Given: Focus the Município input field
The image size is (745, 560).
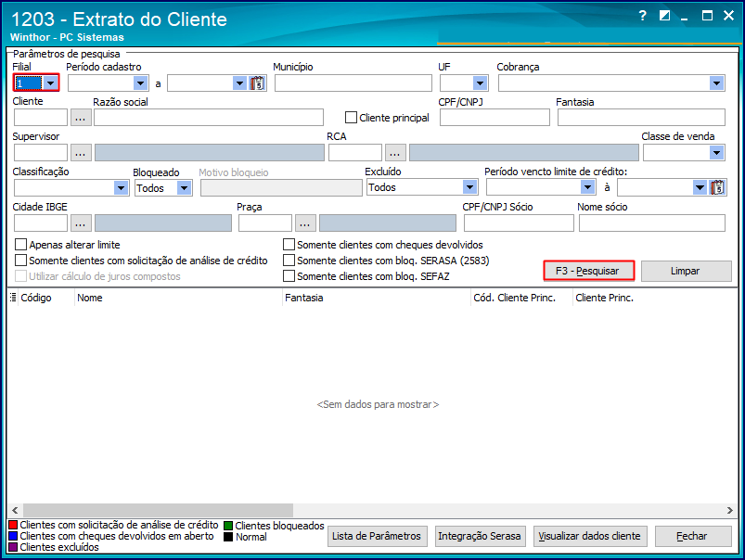Looking at the screenshot, I should (353, 83).
